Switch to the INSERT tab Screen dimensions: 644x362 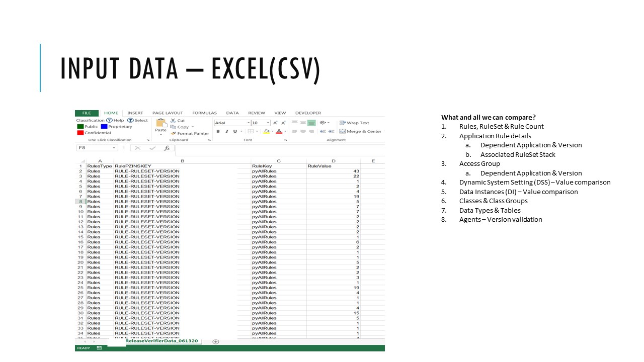pyautogui.click(x=135, y=113)
